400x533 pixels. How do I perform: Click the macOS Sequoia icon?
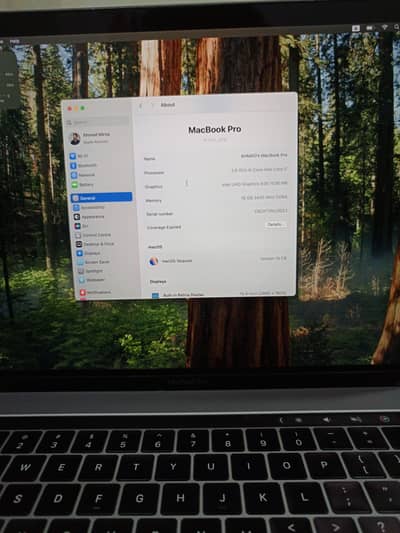coord(154,261)
